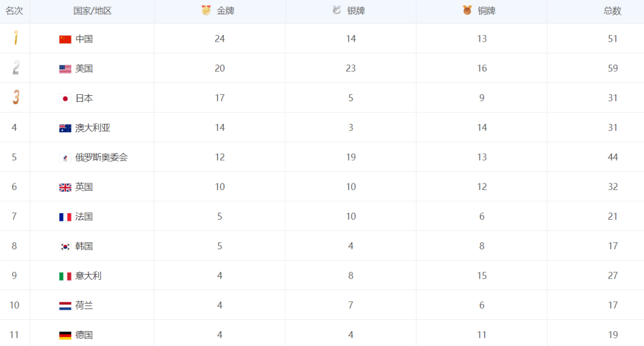Open the 英国 country link
Viewport: 644px width, 346px height.
pos(84,187)
